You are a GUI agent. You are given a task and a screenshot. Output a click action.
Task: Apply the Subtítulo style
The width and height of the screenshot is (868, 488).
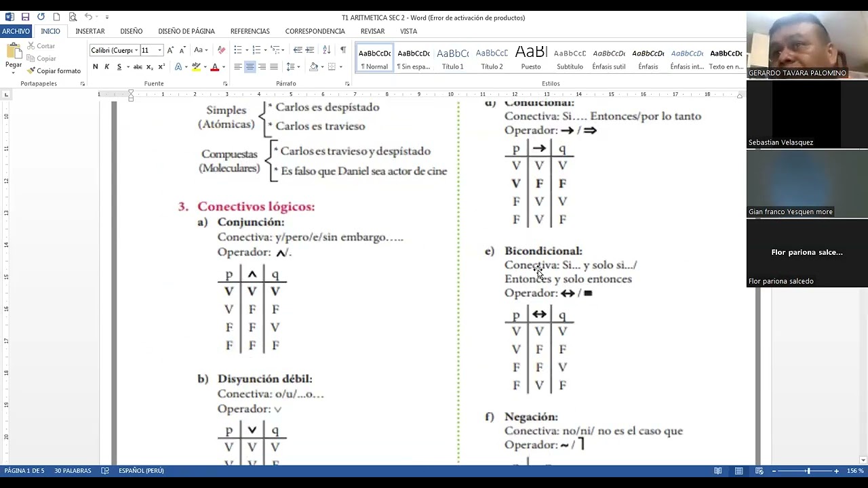570,59
